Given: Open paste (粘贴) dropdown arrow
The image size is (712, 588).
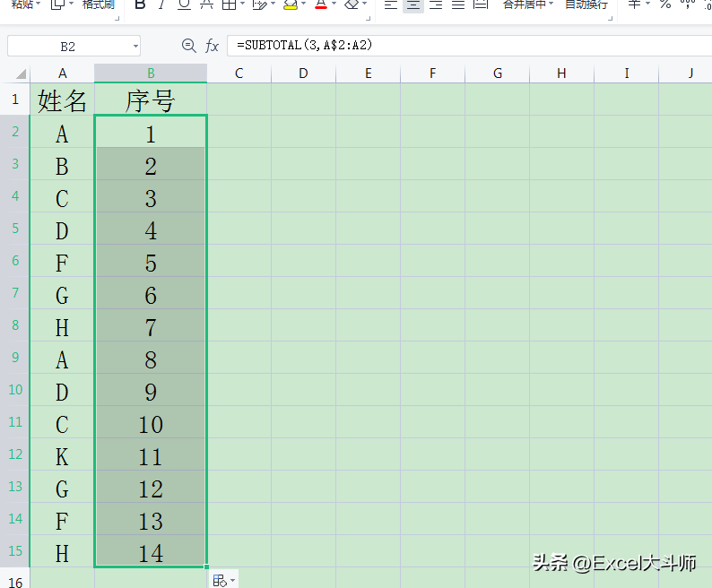Looking at the screenshot, I should 39,4.
